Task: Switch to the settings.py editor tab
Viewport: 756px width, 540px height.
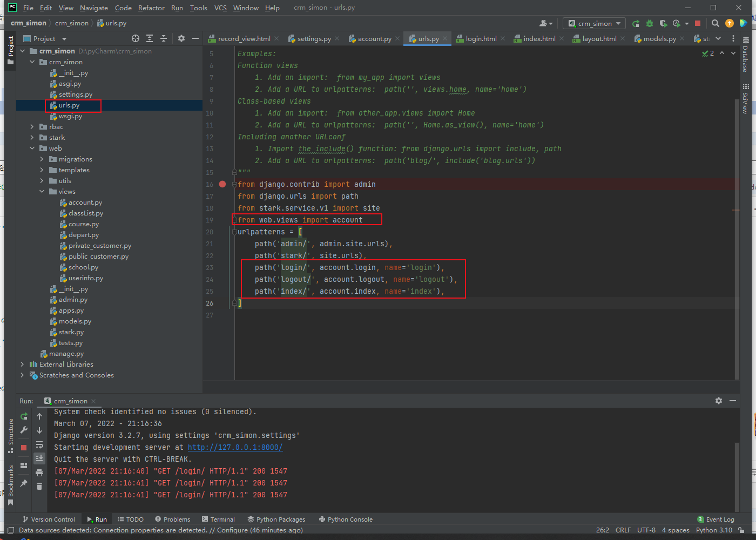Action: click(x=314, y=38)
